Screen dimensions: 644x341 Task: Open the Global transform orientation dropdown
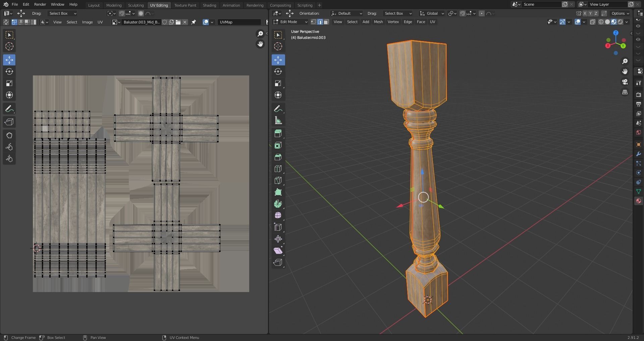[432, 13]
